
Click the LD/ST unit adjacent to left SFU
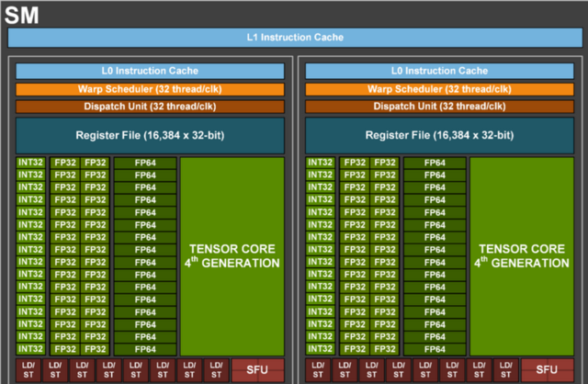pyautogui.click(x=217, y=370)
